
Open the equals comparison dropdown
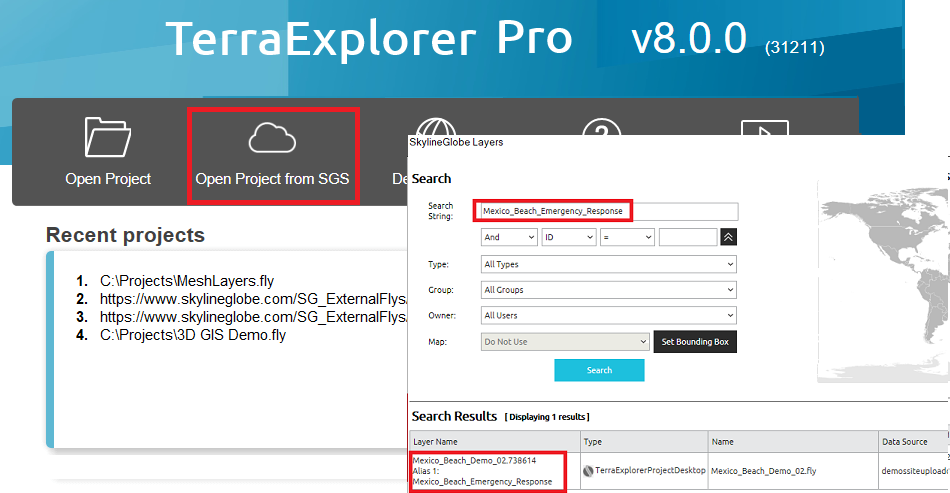[x=627, y=237]
